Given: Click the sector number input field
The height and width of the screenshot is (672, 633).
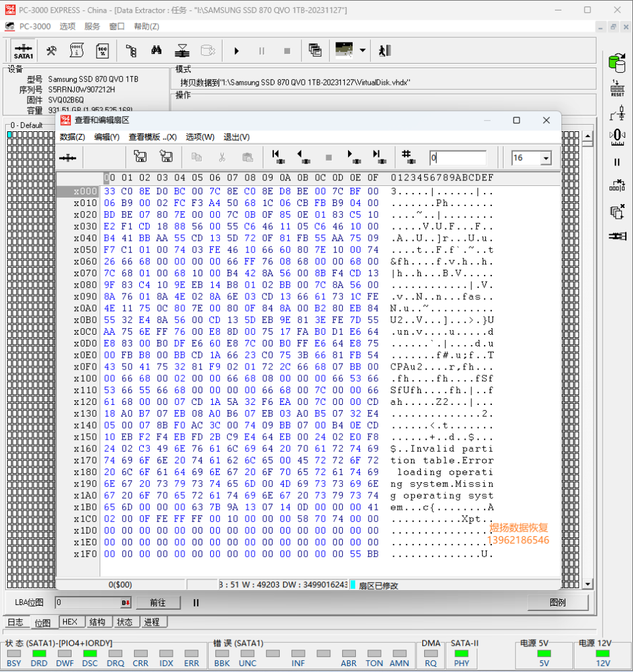Looking at the screenshot, I should click(458, 158).
